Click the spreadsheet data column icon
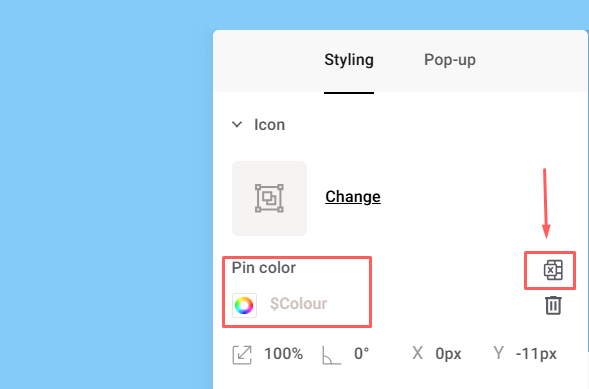The height and width of the screenshot is (389, 589). (x=553, y=270)
